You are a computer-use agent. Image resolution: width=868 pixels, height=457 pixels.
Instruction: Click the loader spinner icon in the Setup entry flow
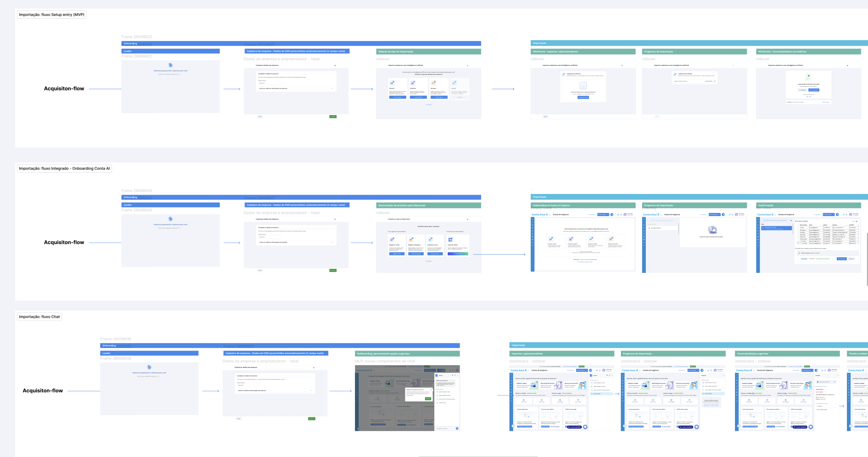click(170, 65)
